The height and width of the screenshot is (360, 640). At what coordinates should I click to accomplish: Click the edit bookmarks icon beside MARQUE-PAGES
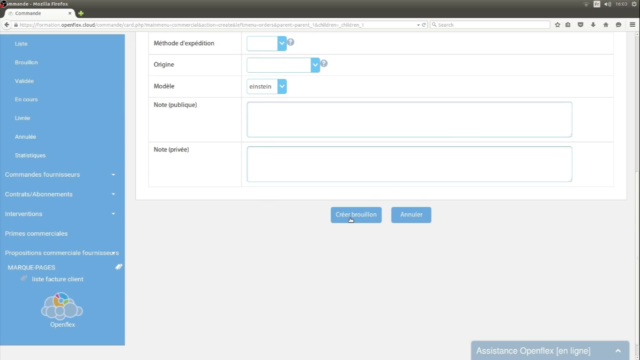pyautogui.click(x=118, y=267)
